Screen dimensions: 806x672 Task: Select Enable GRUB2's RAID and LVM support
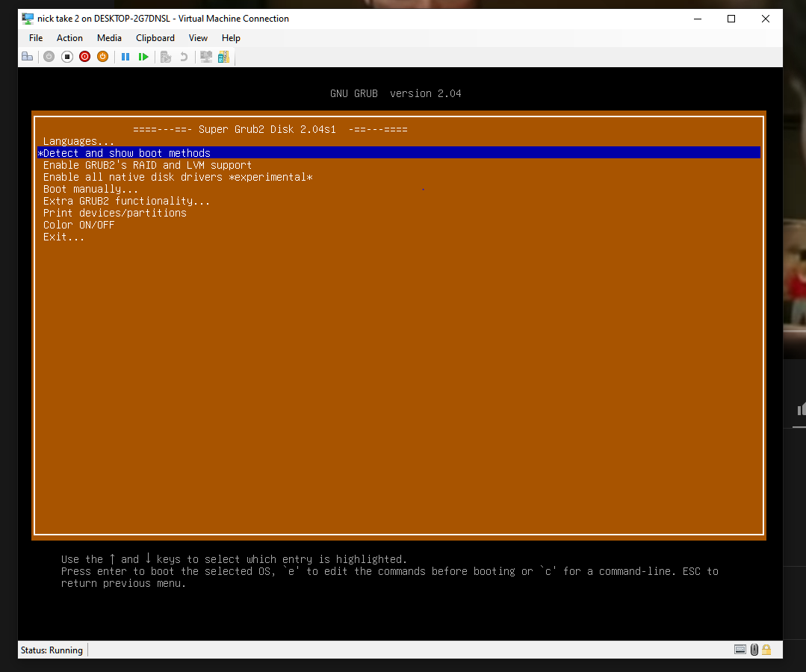point(399,165)
